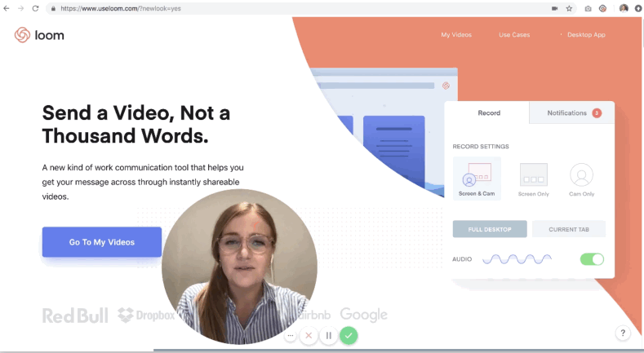Cancel recording with red X button

[x=308, y=335]
